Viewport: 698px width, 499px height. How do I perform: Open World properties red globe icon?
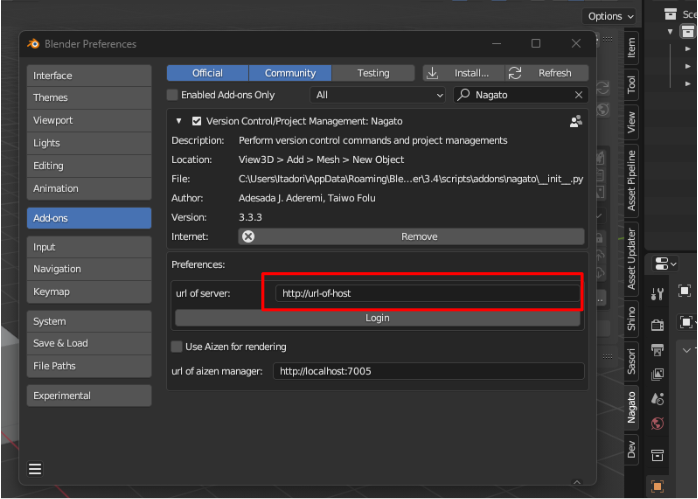tap(657, 423)
